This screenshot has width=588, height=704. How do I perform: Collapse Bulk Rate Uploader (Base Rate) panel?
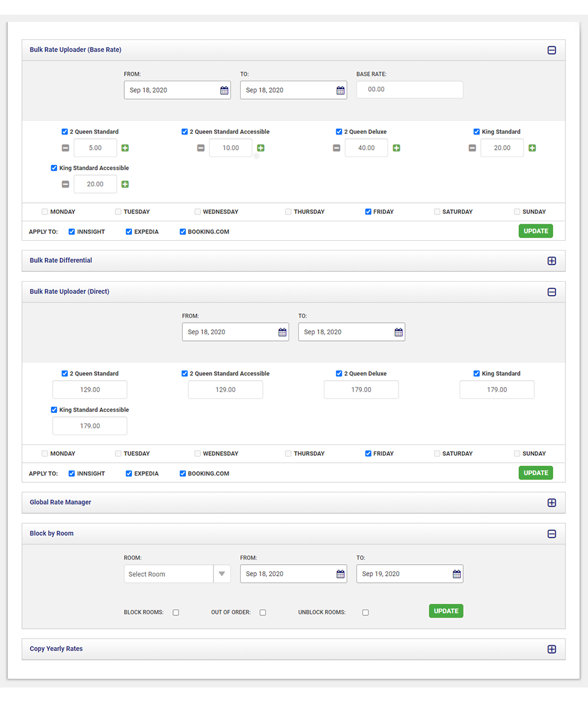[552, 50]
